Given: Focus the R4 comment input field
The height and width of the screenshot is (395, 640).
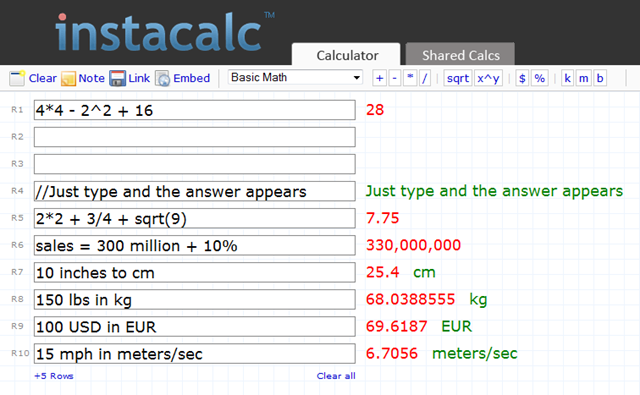Looking at the screenshot, I should pos(195,191).
